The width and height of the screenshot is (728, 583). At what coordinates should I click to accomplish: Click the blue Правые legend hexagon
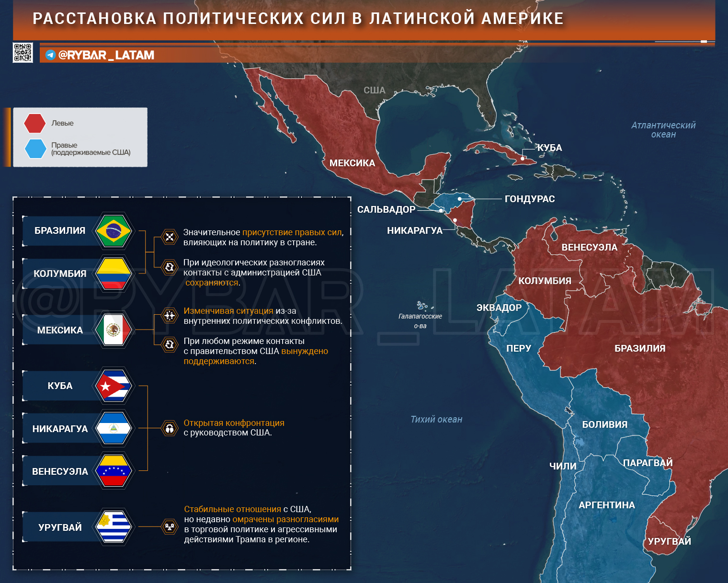[x=35, y=149]
